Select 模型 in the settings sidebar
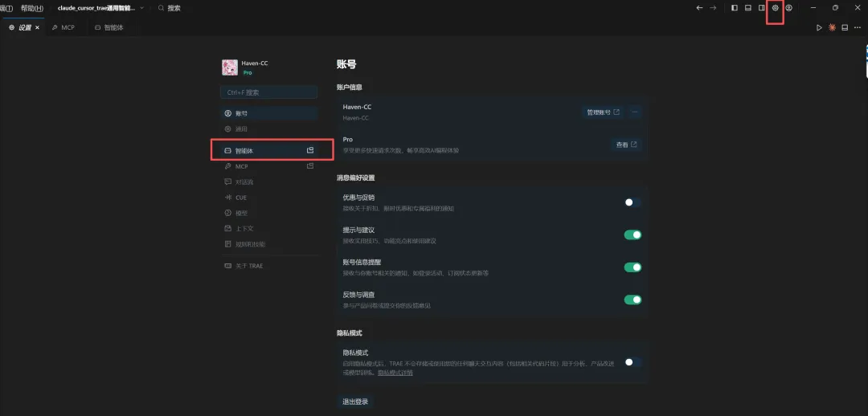The image size is (868, 416). point(268,213)
